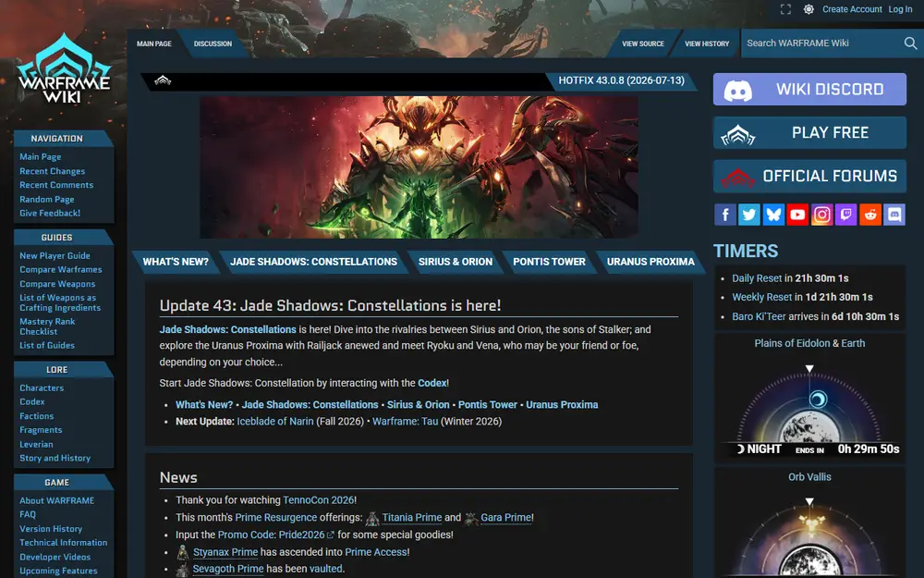
Task: Open Mastery Rank Checklist link
Action: (47, 326)
